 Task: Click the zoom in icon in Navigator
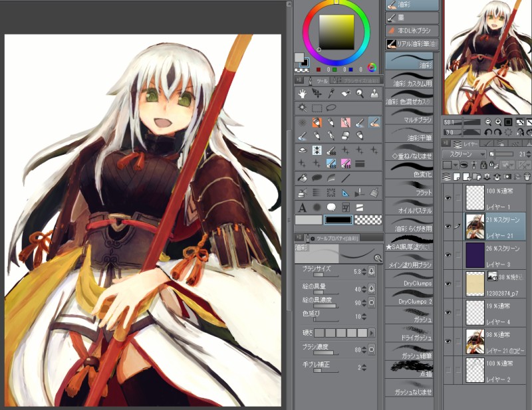click(497, 122)
